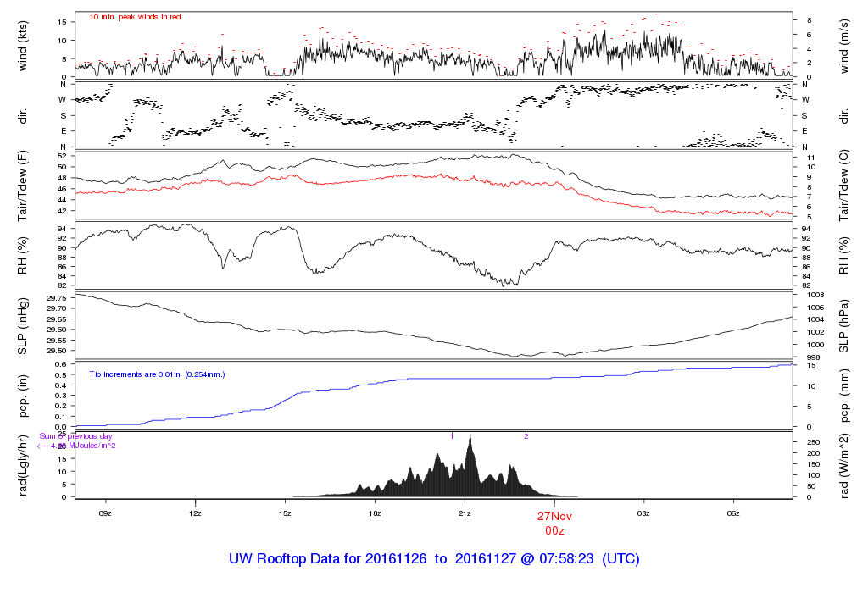Click the '09z' time axis label
The width and height of the screenshot is (868, 593).
tap(105, 513)
